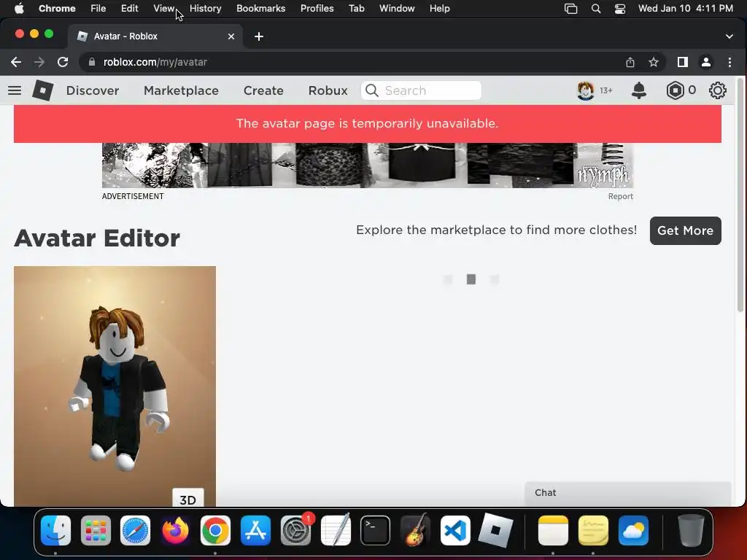The height and width of the screenshot is (560, 747).
Task: Toggle the avatar 3D view button
Action: pyautogui.click(x=187, y=499)
